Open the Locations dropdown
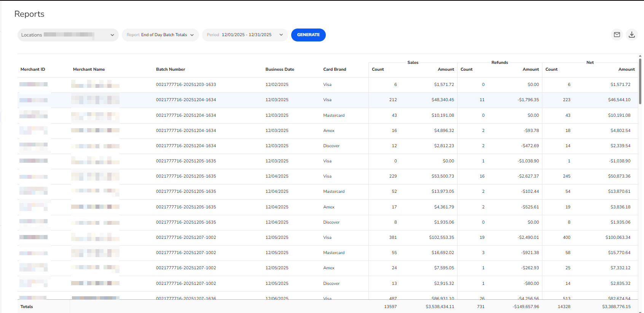This screenshot has height=313, width=644. click(68, 35)
